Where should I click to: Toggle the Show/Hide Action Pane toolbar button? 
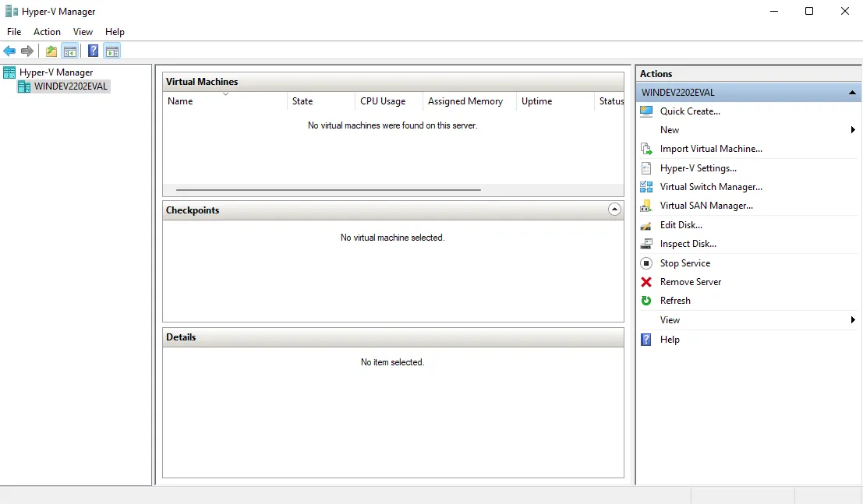point(111,51)
